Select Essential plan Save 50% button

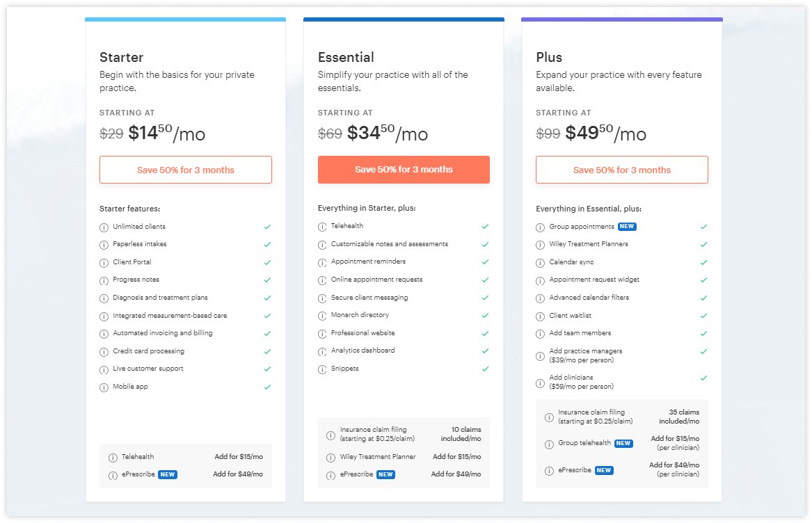(404, 170)
